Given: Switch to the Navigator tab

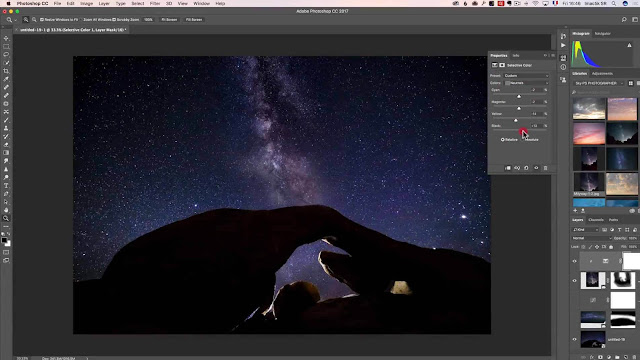Looking at the screenshot, I should click(x=602, y=33).
